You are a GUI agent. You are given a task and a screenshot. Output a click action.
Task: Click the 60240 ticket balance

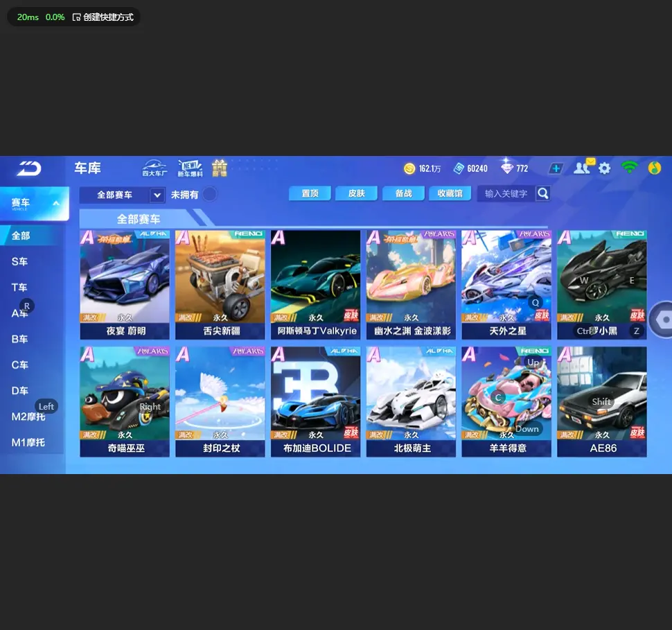tap(477, 169)
